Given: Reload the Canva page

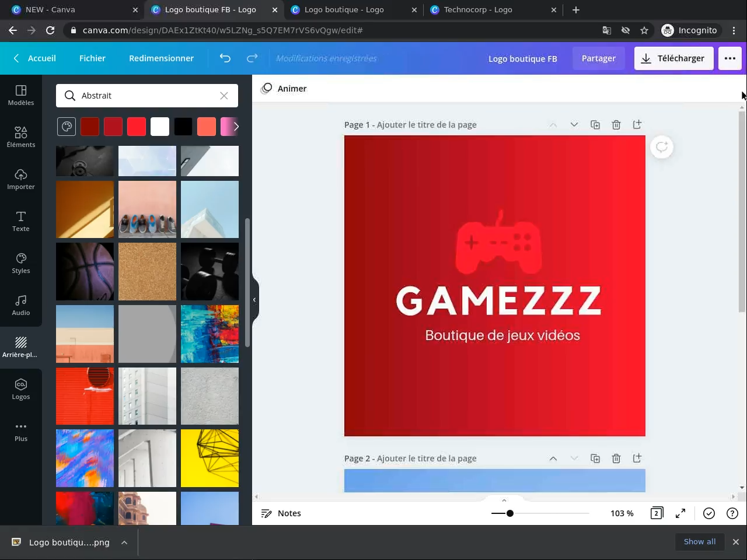Looking at the screenshot, I should pos(50,30).
